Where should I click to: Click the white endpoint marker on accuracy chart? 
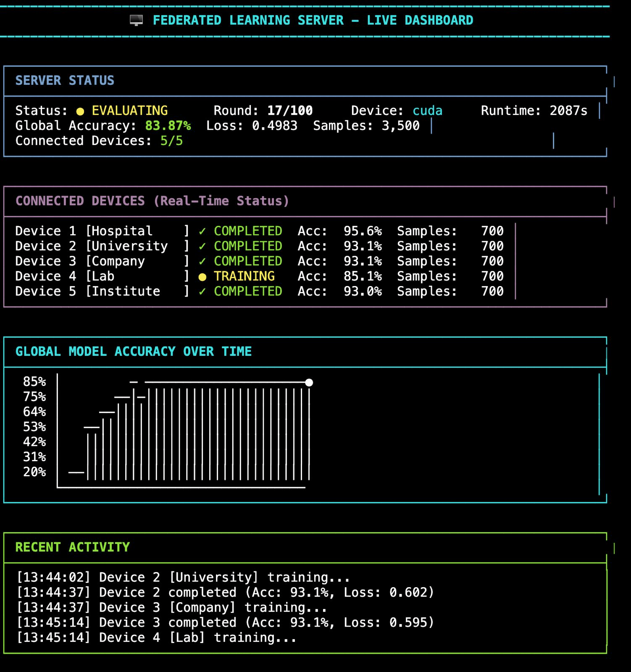click(309, 383)
